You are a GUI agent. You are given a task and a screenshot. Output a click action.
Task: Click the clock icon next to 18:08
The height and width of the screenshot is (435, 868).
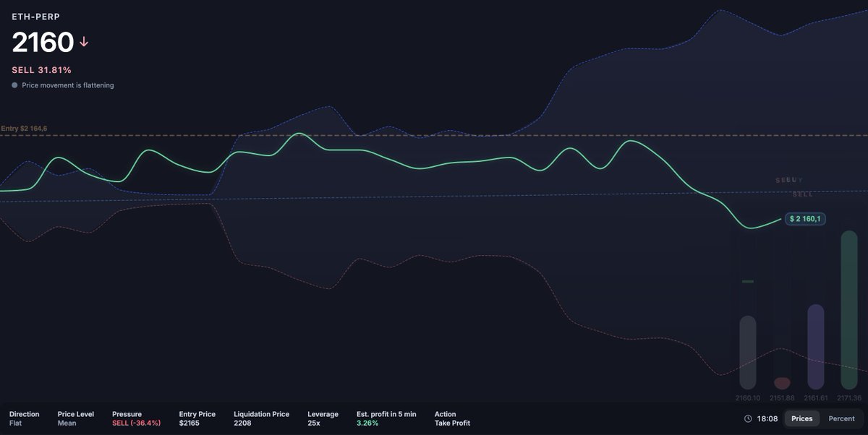pyautogui.click(x=748, y=418)
